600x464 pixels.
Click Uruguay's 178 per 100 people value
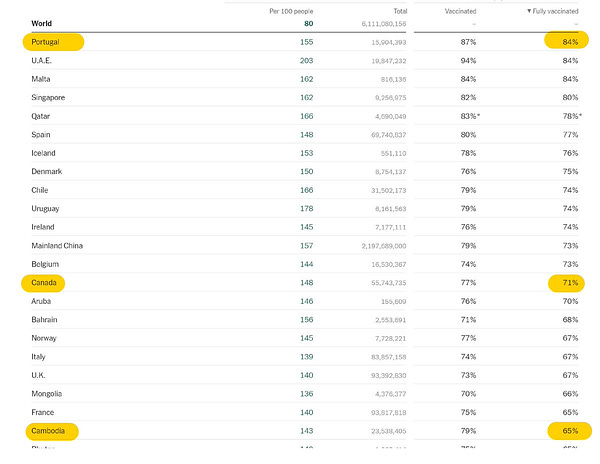pyautogui.click(x=307, y=208)
